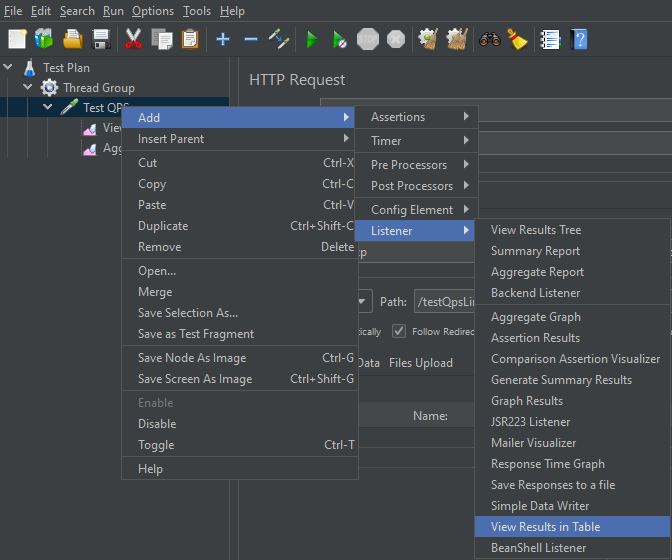This screenshot has height=560, width=672.
Task: Open the File menu
Action: point(13,11)
